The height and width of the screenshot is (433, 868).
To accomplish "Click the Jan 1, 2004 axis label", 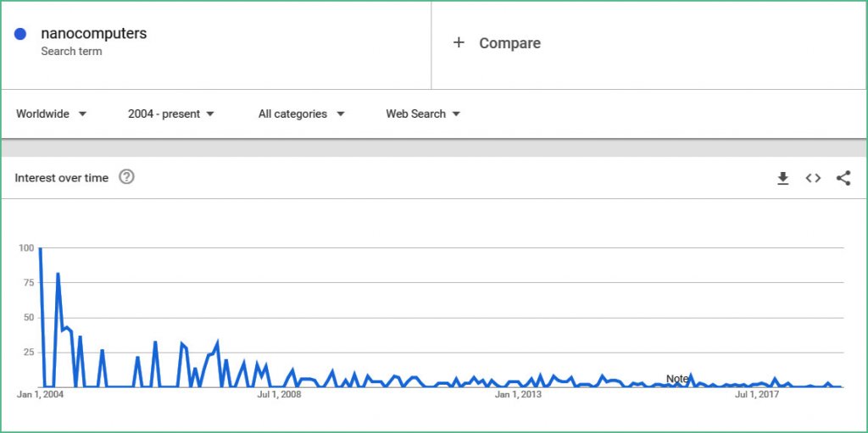I will pos(41,394).
